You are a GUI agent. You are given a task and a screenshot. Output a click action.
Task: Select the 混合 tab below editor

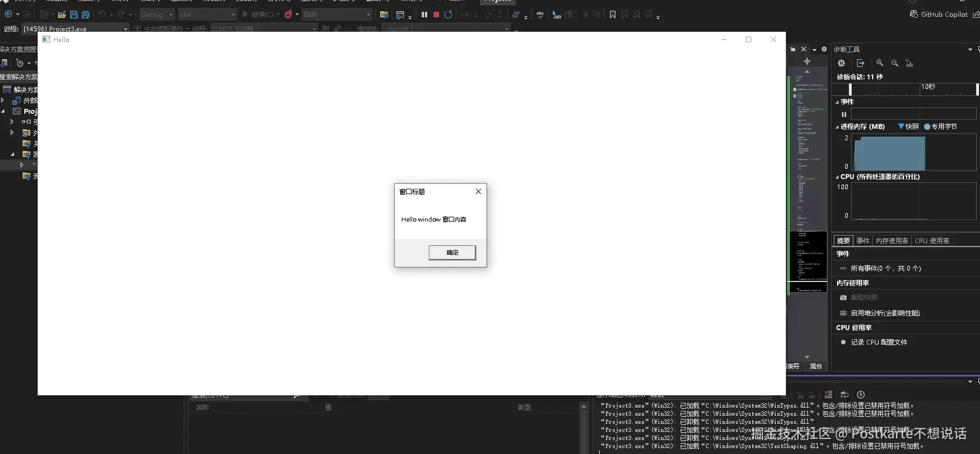(x=815, y=366)
